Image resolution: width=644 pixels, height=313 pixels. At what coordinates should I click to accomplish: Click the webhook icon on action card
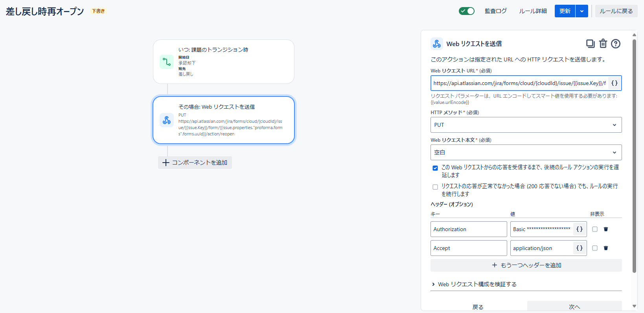click(167, 120)
